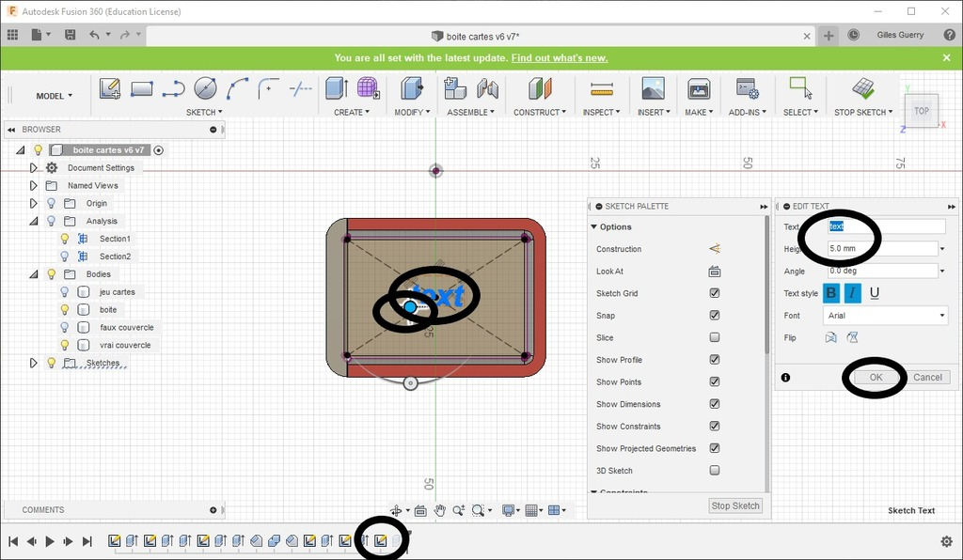Open the CONSTRUCT menu
Viewport: 963px width, 560px height.
pyautogui.click(x=540, y=112)
